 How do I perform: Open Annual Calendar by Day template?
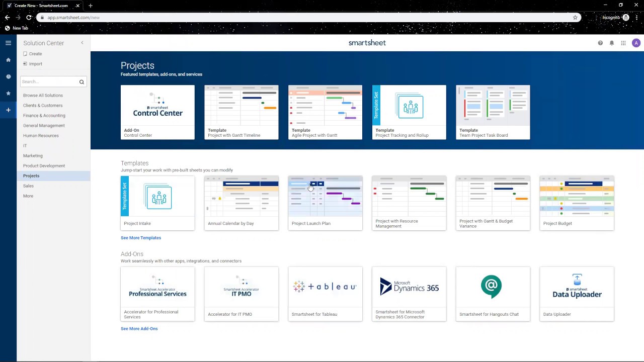click(242, 203)
